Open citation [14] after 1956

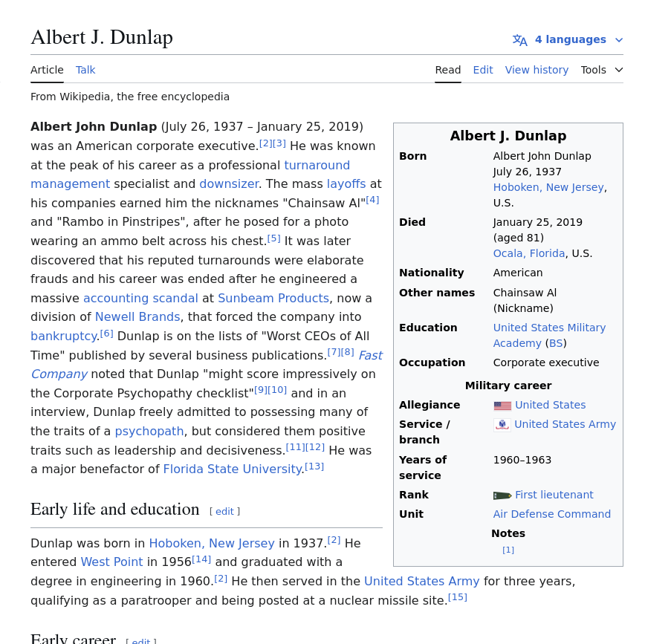[x=201, y=560]
